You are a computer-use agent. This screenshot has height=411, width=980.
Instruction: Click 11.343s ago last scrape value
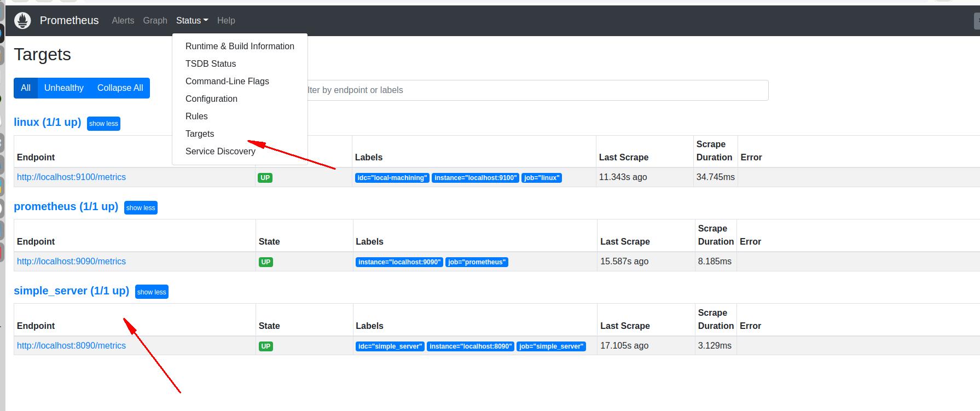[623, 177]
